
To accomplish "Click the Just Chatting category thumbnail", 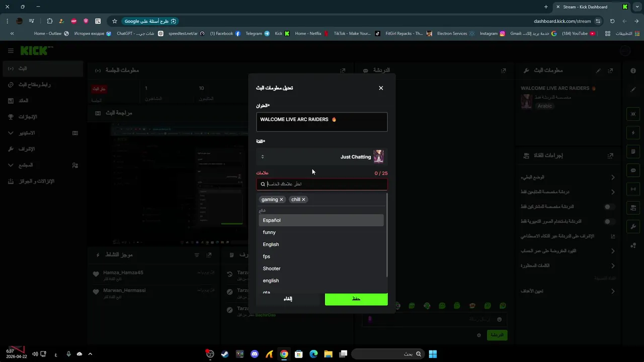I will (378, 156).
